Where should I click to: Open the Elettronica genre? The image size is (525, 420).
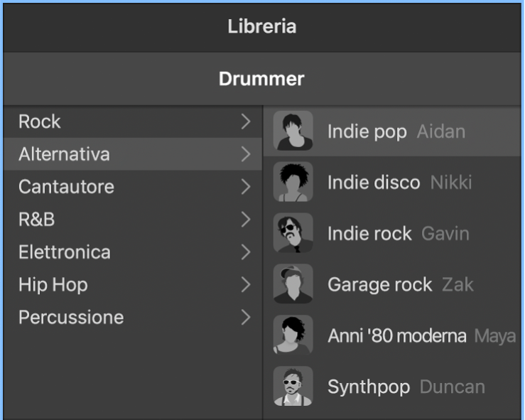(133, 252)
